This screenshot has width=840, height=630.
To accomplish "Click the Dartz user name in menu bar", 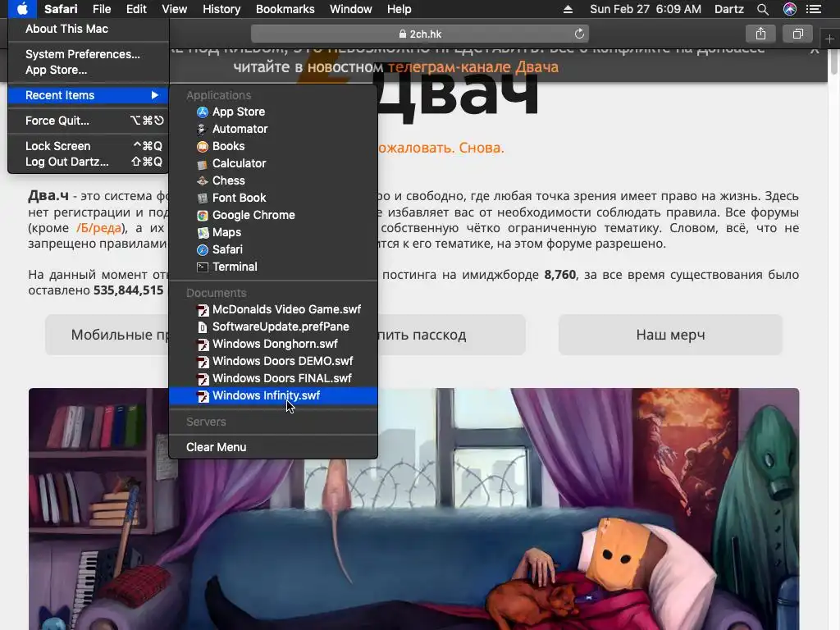I will coord(728,9).
